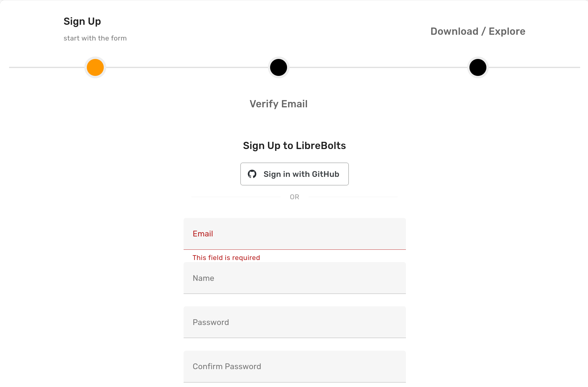The image size is (588, 387).
Task: Select the Password input field
Action: tap(294, 322)
